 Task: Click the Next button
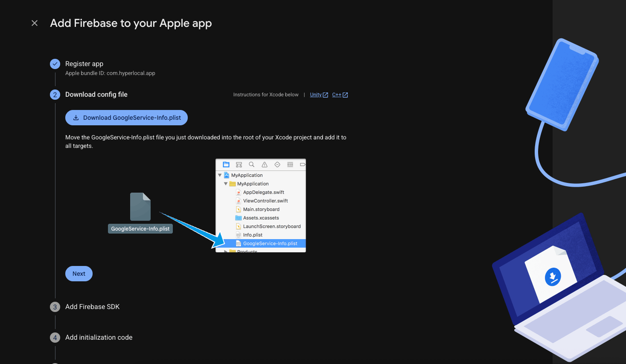(x=79, y=274)
